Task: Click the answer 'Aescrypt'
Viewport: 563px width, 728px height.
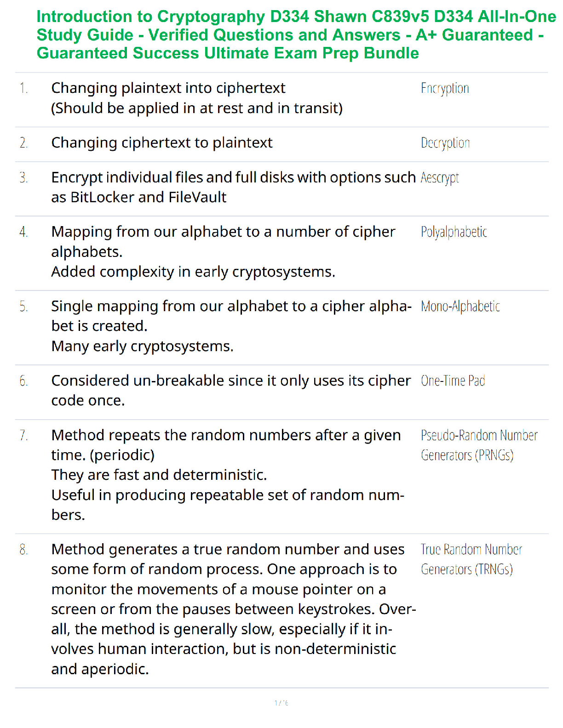Action: 440,177
